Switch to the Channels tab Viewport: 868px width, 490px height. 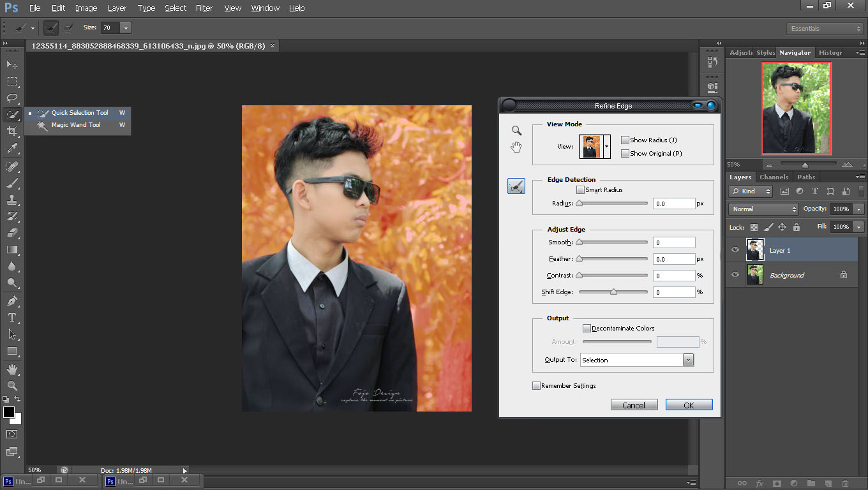[774, 177]
